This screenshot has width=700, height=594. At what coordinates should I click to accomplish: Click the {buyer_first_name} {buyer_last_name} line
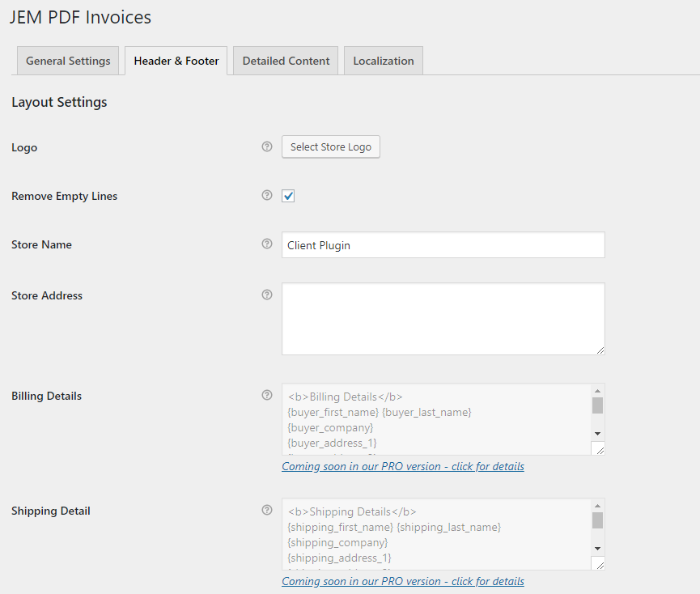380,413
